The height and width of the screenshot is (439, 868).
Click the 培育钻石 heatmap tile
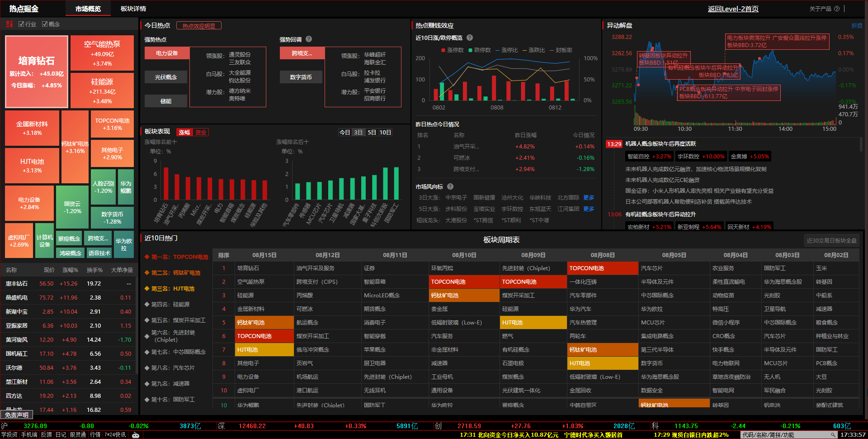tap(37, 72)
